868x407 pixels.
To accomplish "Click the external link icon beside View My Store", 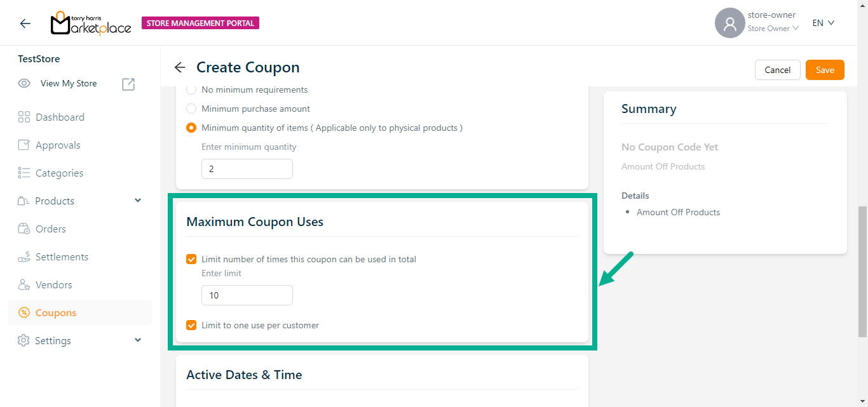I will [128, 84].
